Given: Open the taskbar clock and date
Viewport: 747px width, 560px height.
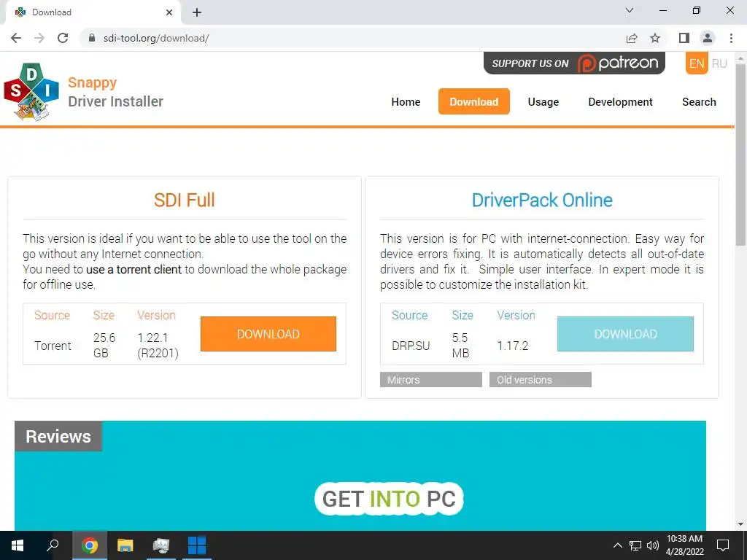Looking at the screenshot, I should pyautogui.click(x=684, y=545).
